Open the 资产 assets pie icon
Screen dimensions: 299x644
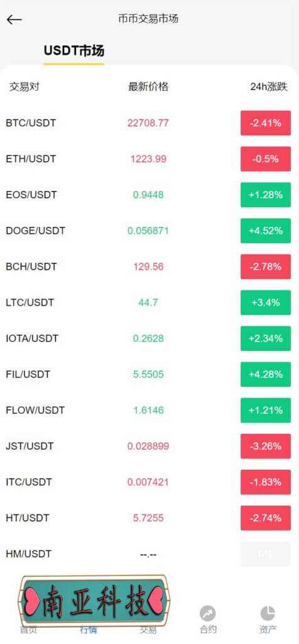(x=268, y=614)
